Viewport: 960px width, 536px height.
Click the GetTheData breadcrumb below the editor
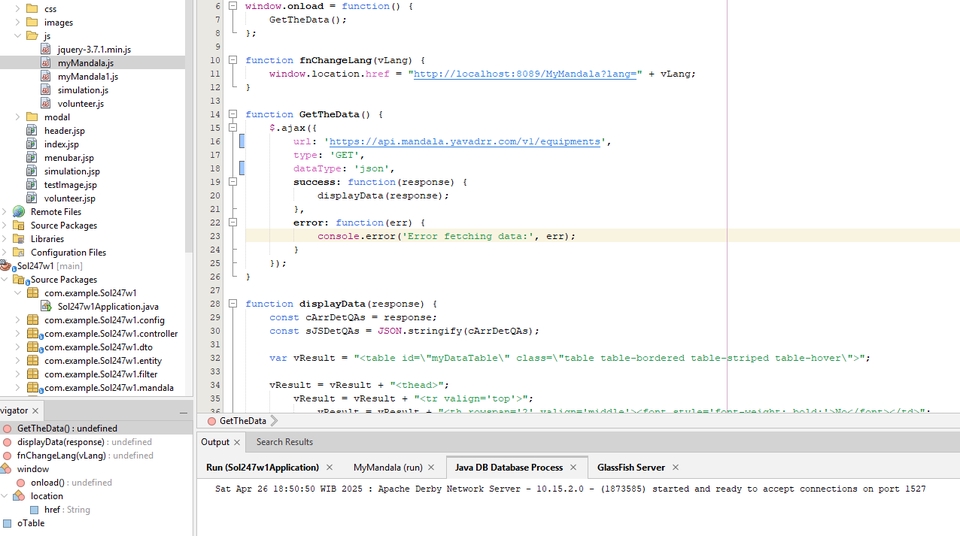242,421
